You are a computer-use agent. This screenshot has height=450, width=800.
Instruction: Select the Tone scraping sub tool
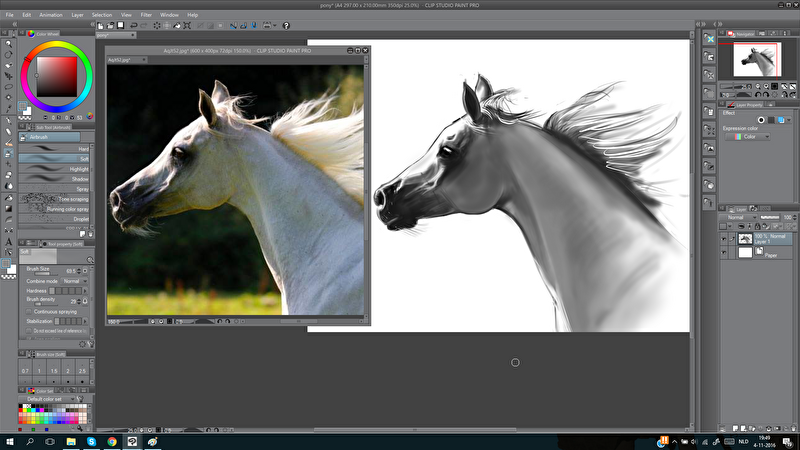(54, 199)
